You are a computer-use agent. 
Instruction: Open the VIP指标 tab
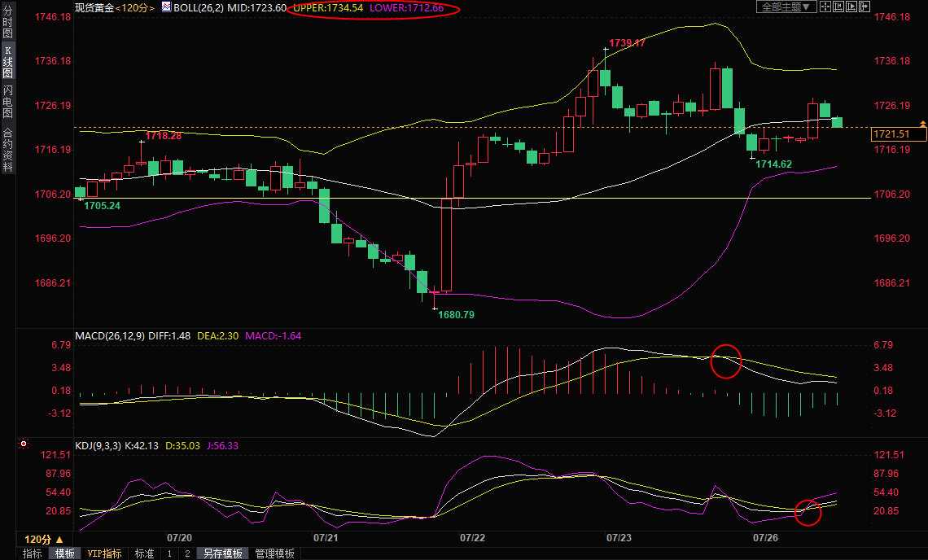tap(105, 553)
